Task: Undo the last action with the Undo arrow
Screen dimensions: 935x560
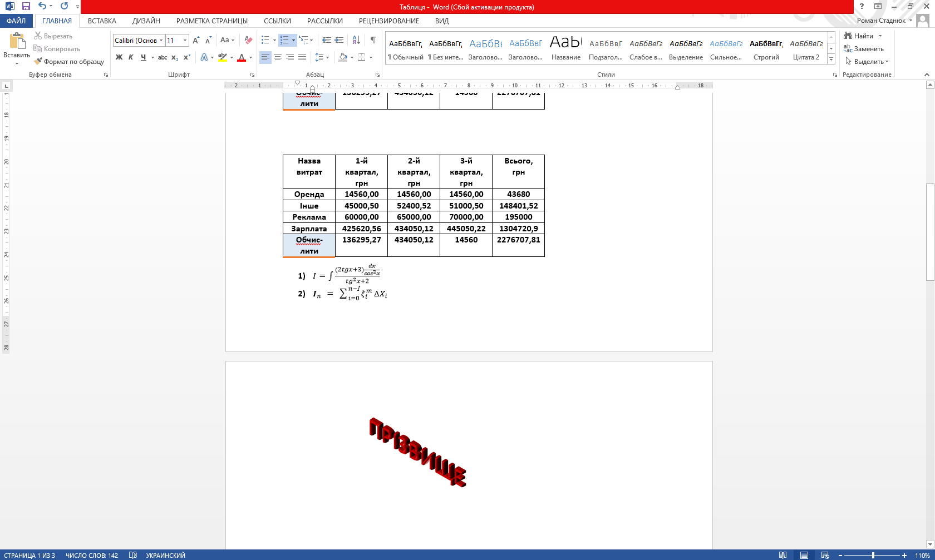Action: pos(42,6)
